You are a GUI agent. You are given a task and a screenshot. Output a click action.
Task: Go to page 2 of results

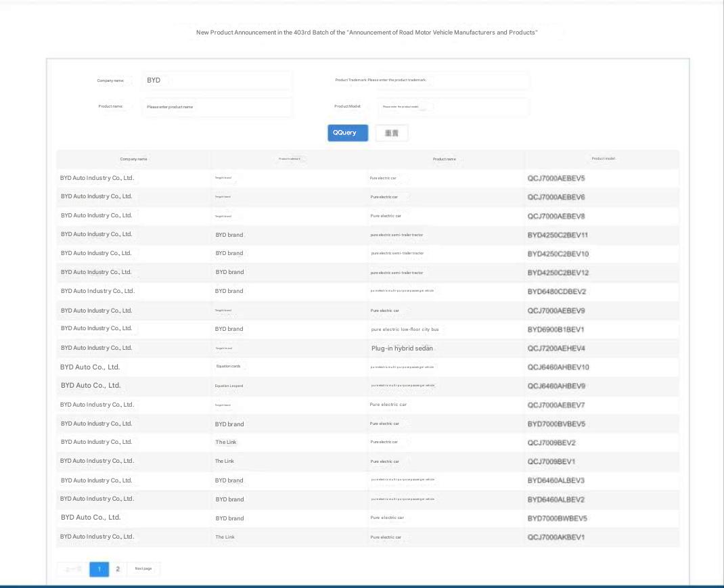[118, 569]
